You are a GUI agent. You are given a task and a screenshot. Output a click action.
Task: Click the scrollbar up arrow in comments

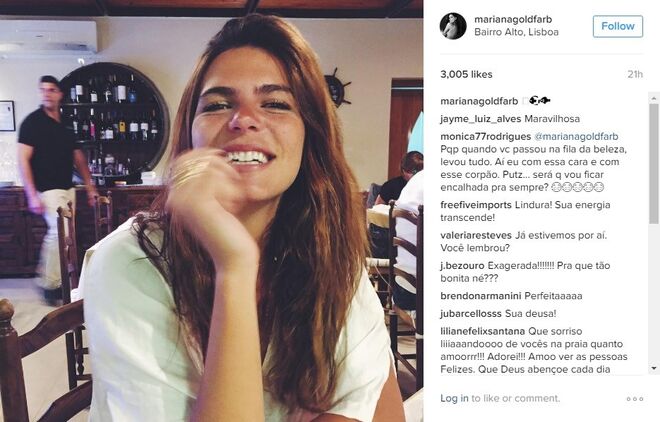653,98
